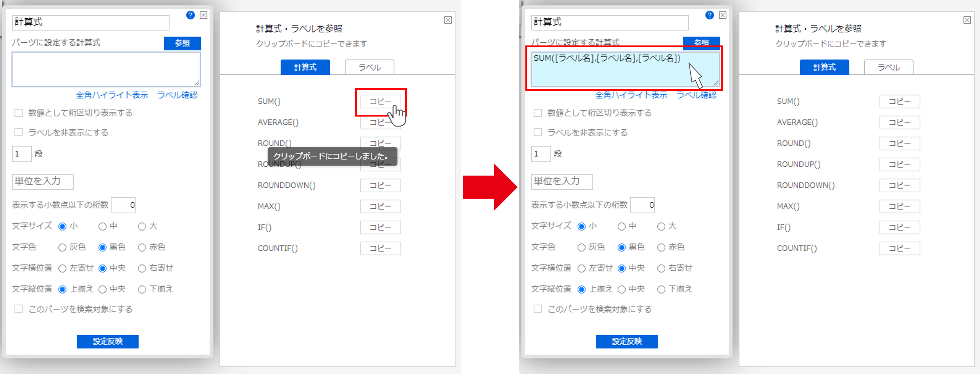Screen dimensions: 980x374
Task: Select 文字色 赤色 in left dialog
Action: point(142,248)
